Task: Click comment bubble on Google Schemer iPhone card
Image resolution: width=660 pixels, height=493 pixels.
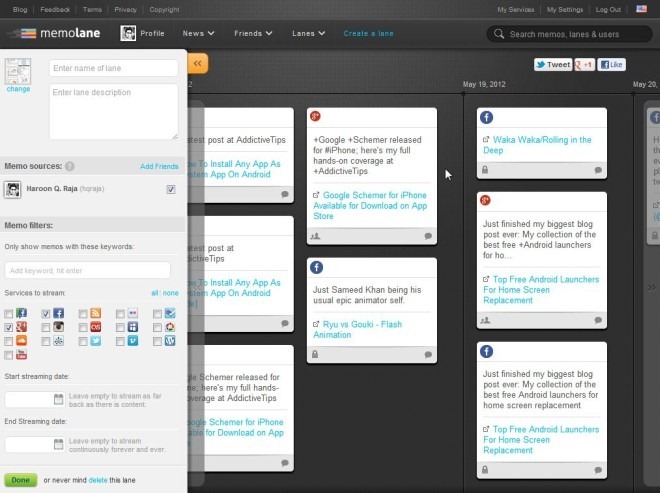Action: click(428, 236)
